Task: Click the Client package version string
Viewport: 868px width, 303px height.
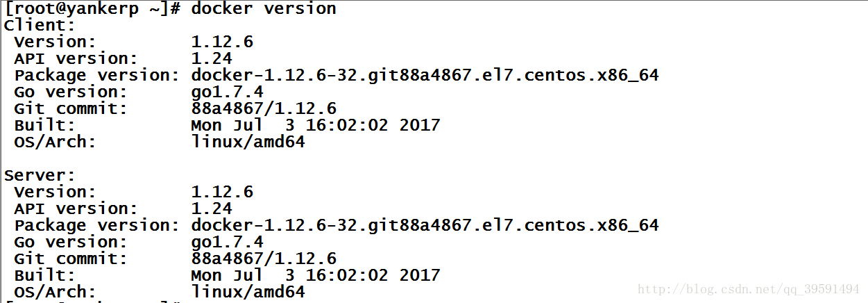Action: click(x=425, y=75)
